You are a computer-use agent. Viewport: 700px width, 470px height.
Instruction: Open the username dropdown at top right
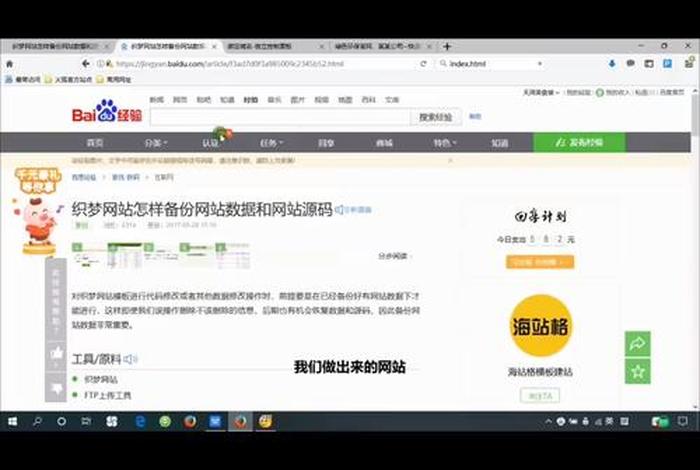coord(541,93)
